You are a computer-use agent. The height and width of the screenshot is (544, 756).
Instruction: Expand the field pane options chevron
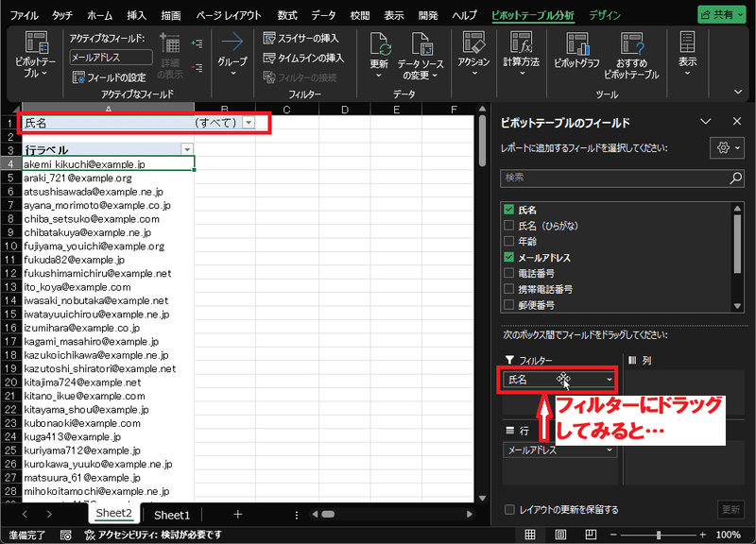[x=706, y=122]
